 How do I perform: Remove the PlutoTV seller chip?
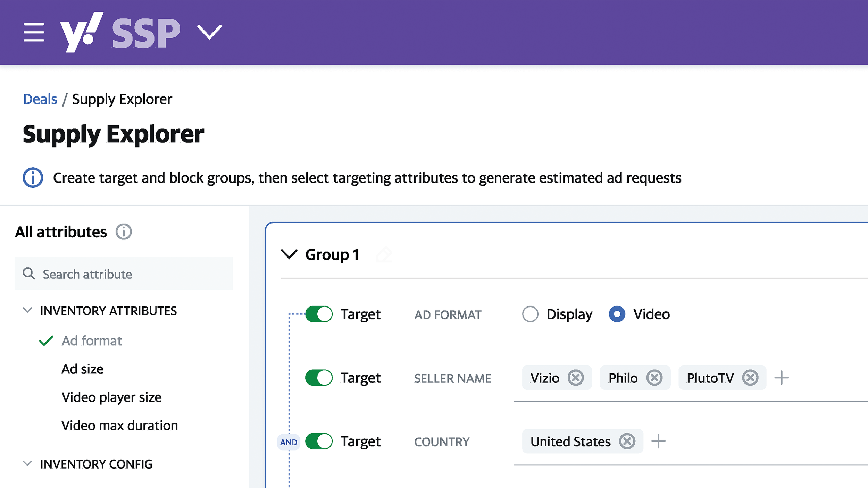tap(750, 378)
